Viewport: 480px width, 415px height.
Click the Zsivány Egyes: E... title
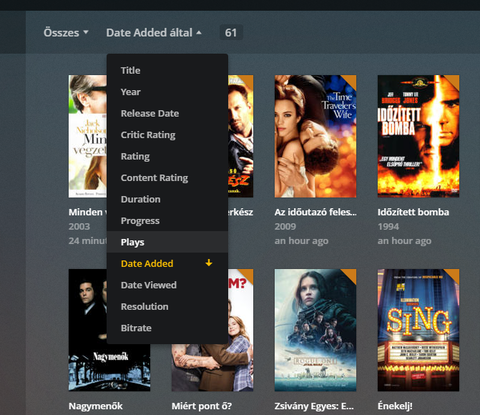[314, 406]
